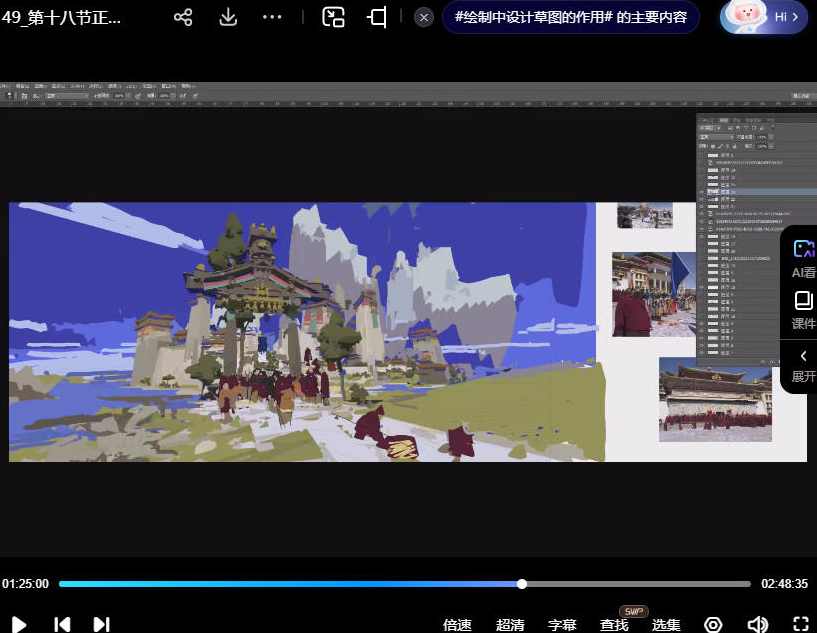817x633 pixels.
Task: Skip to the previous video
Action: tap(62, 624)
